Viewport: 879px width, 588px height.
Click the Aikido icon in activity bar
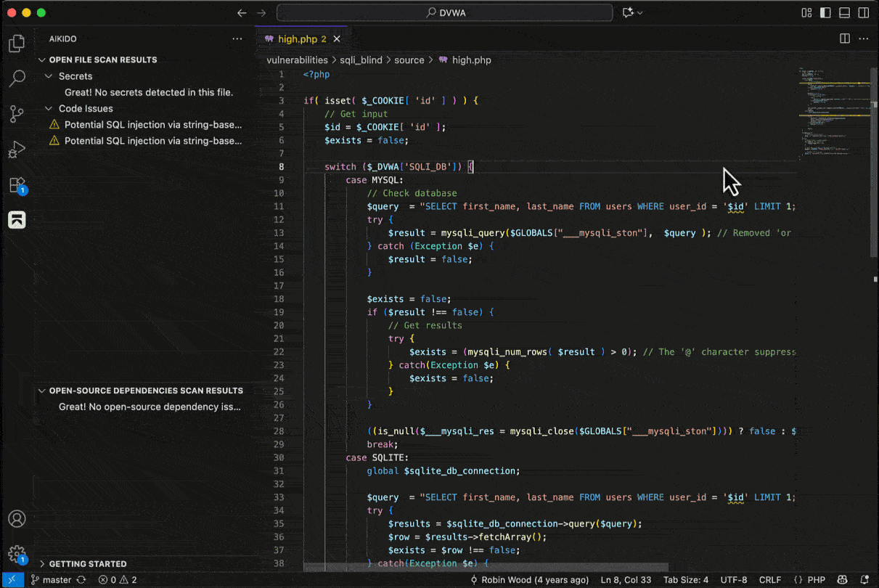(17, 219)
